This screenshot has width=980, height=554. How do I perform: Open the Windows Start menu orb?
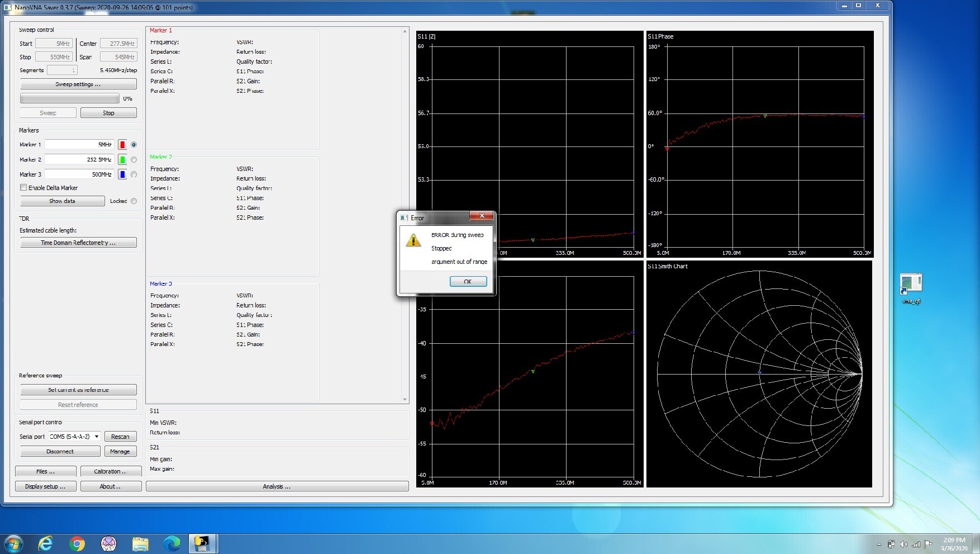pos(13,543)
